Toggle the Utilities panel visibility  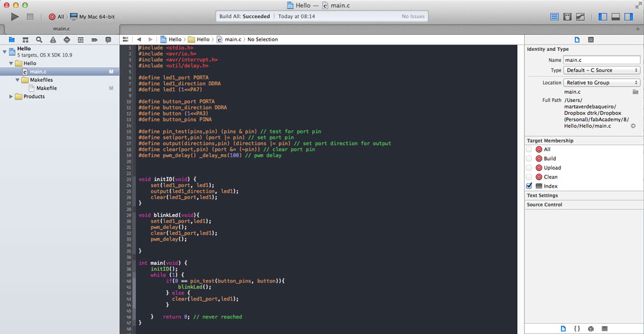tap(629, 17)
